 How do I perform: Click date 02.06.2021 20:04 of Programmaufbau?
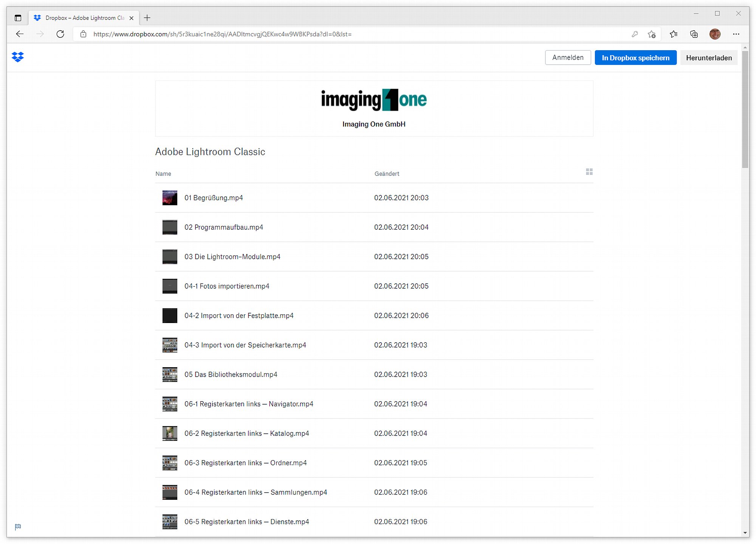coord(401,227)
